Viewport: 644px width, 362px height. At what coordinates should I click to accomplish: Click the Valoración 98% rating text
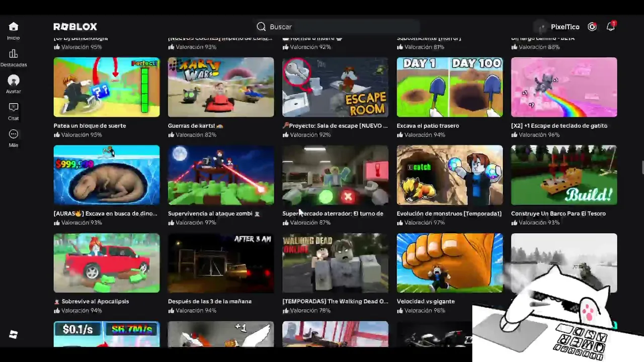(425, 311)
